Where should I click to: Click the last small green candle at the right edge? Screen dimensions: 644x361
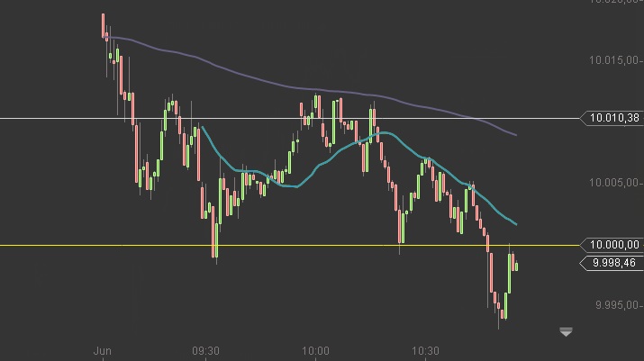516,266
